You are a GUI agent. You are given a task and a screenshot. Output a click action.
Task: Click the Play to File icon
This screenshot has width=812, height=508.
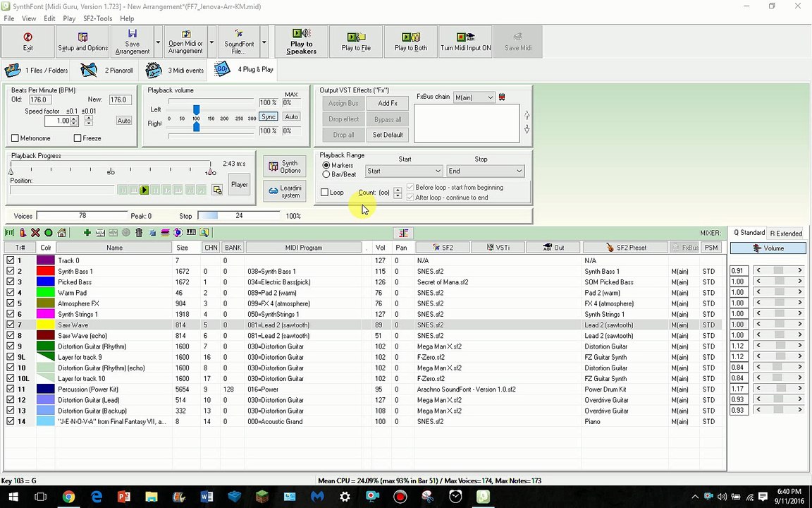[356, 37]
